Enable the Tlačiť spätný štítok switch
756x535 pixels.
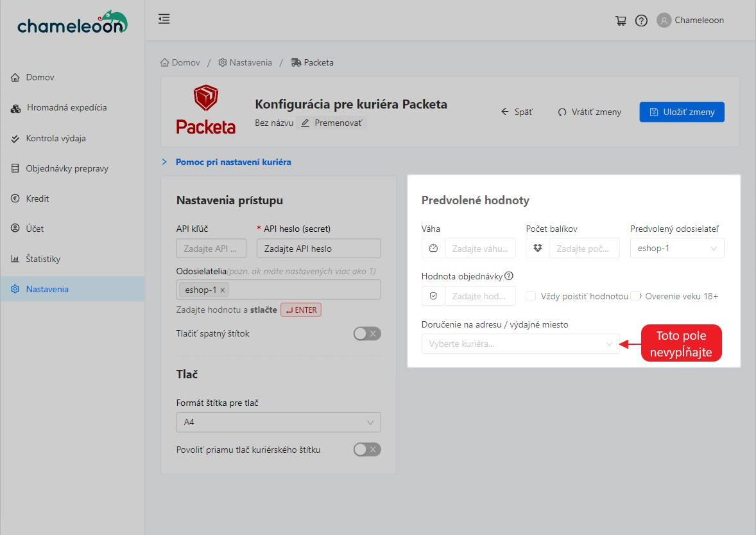point(367,333)
